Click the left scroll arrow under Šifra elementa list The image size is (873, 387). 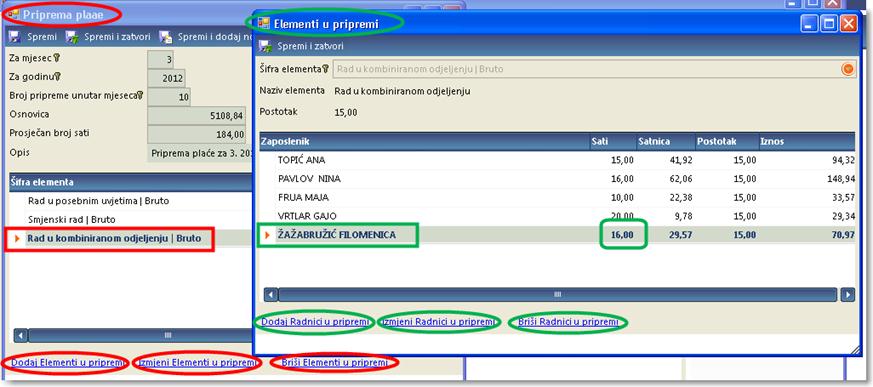pos(21,335)
